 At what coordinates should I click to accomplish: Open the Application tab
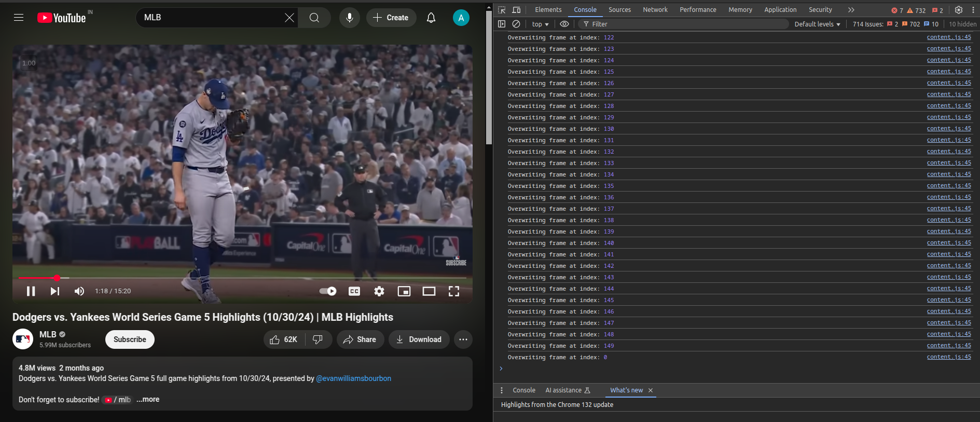coord(780,10)
